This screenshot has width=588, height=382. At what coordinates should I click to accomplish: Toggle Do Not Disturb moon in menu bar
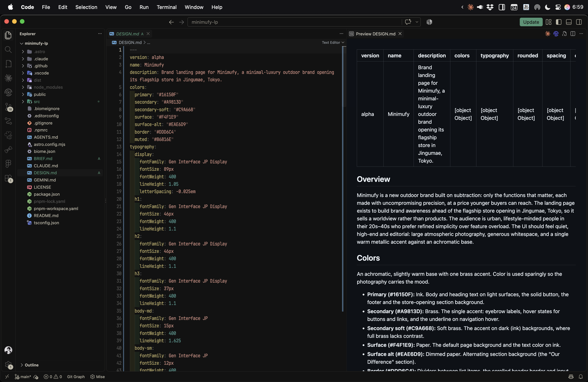point(548,7)
